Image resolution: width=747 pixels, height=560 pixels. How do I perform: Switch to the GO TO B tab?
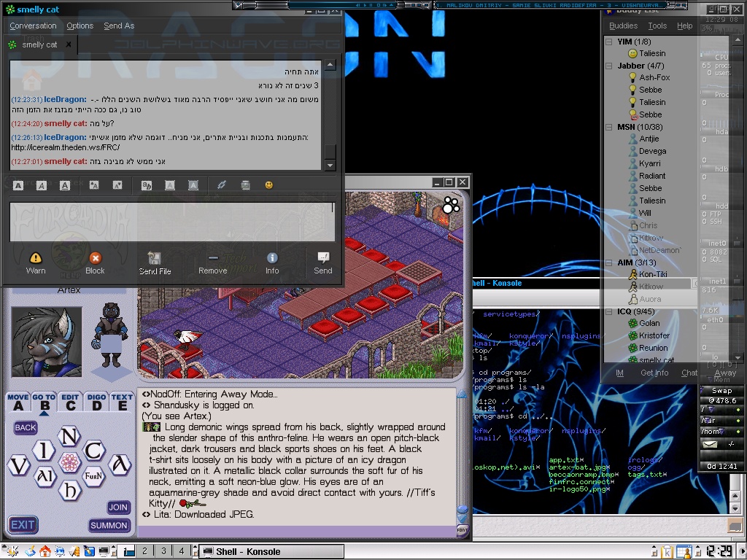click(x=44, y=402)
